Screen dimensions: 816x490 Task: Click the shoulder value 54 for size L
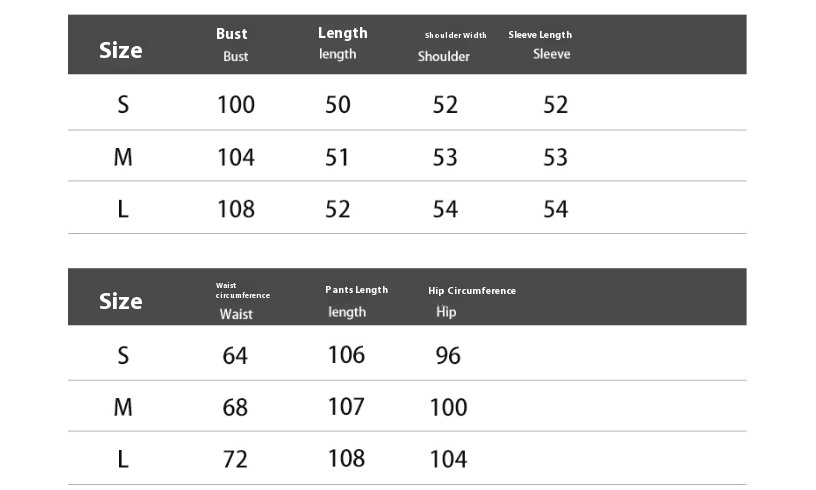click(x=445, y=209)
